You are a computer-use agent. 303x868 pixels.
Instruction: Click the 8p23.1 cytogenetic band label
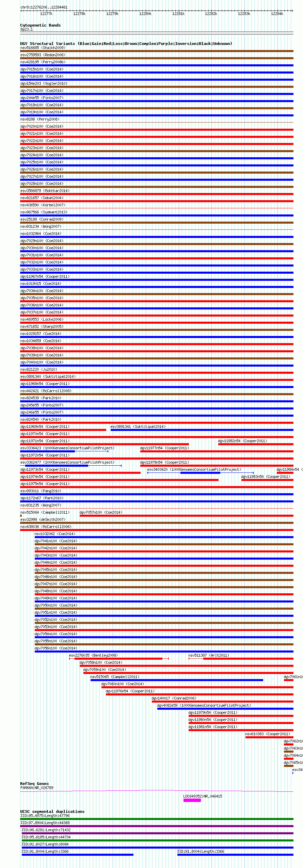pos(27,29)
